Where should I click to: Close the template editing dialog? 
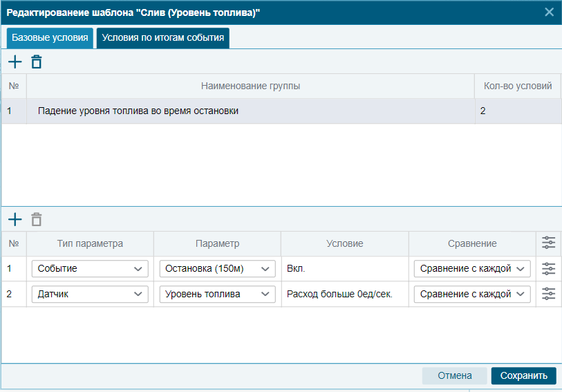click(x=549, y=12)
